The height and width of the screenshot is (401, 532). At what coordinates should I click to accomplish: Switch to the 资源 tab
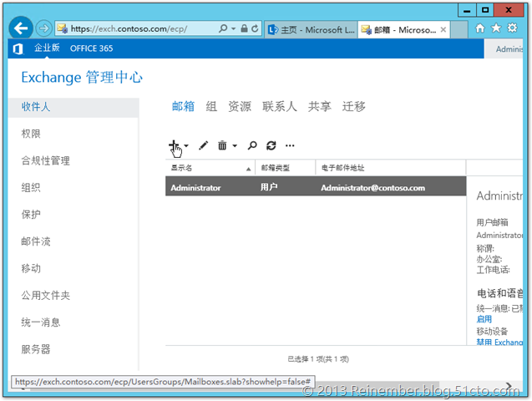coord(240,106)
